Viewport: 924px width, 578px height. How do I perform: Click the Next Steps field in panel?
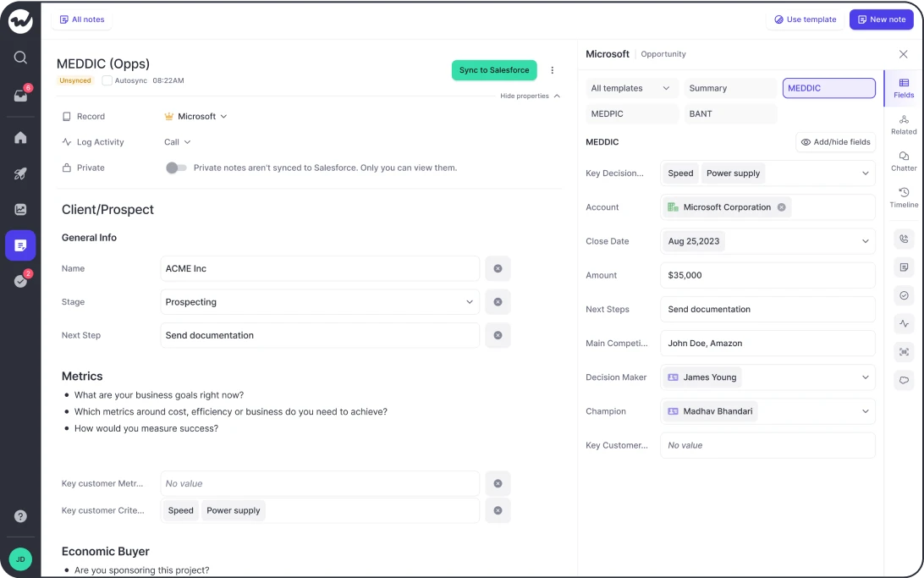pos(767,310)
